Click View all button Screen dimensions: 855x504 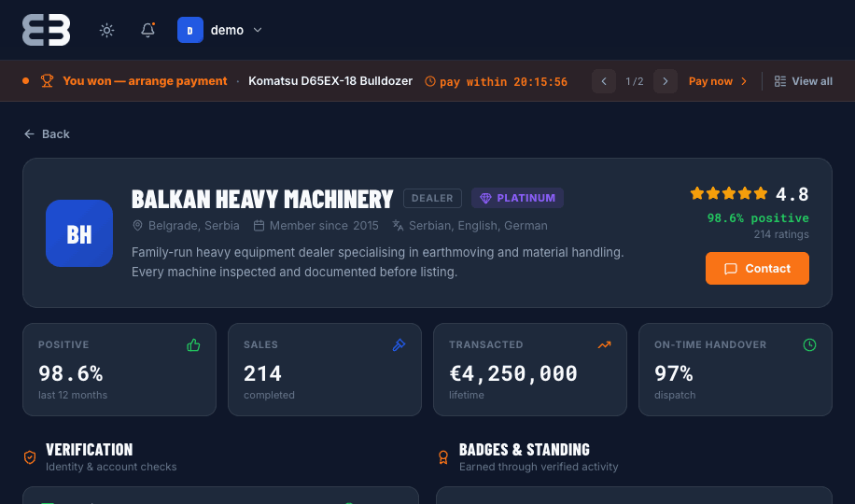[x=804, y=81]
